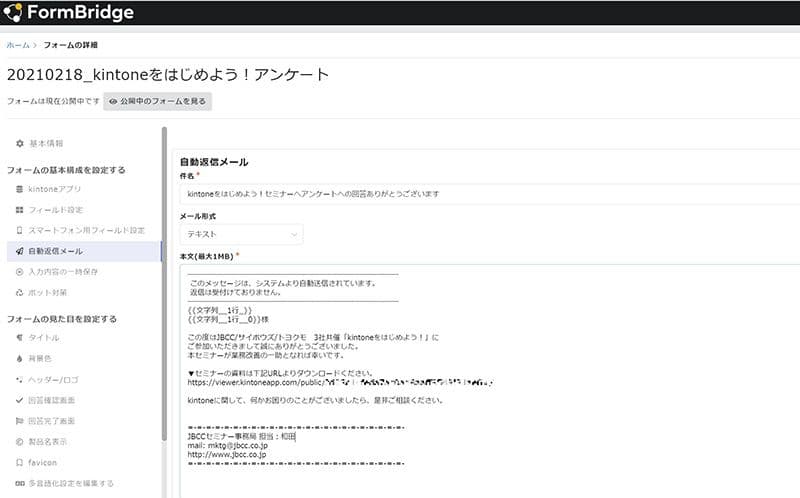Click the 背景色 droplet icon
This screenshot has height=498, width=800.
point(20,358)
